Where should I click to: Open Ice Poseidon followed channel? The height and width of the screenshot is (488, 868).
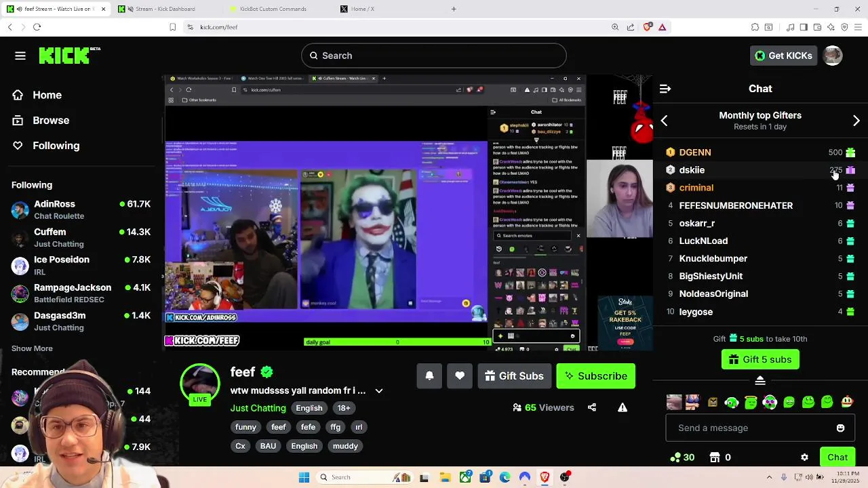pos(81,265)
